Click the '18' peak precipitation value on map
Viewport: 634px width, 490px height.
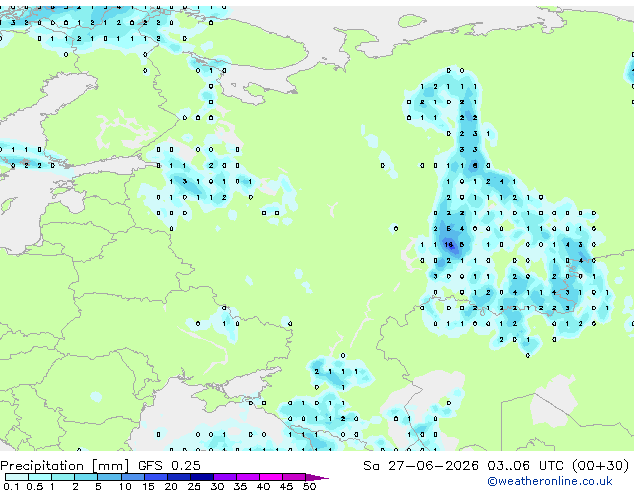(448, 245)
